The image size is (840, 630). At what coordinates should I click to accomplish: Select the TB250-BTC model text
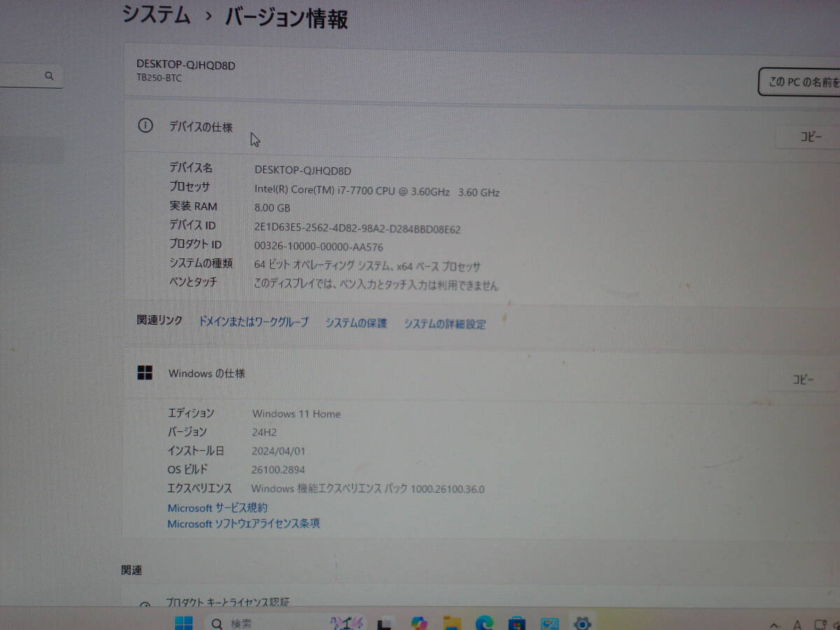[159, 78]
